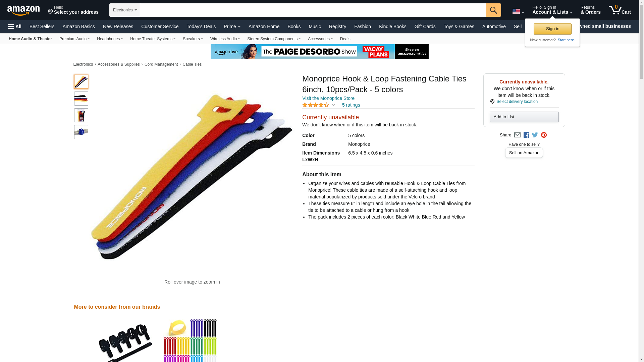Open the Headphones submenu
This screenshot has height=362, width=644.
[x=110, y=39]
